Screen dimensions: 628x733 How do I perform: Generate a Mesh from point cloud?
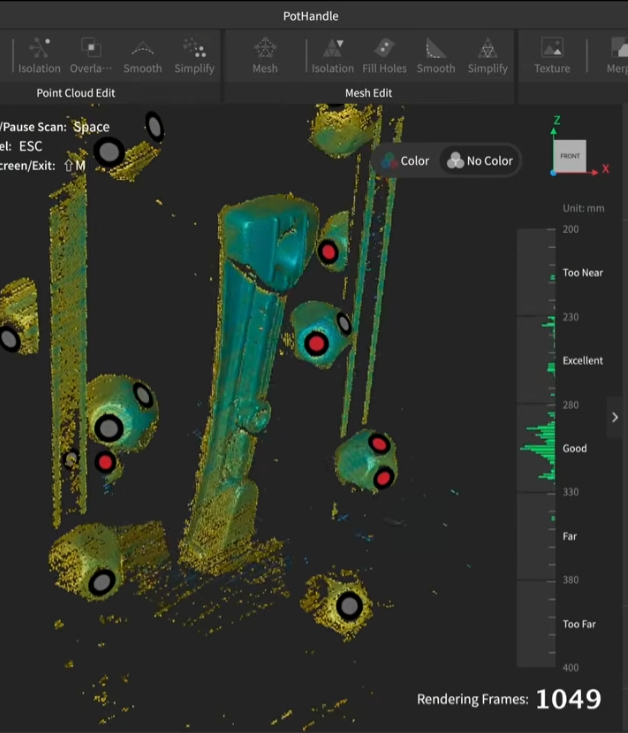click(265, 56)
